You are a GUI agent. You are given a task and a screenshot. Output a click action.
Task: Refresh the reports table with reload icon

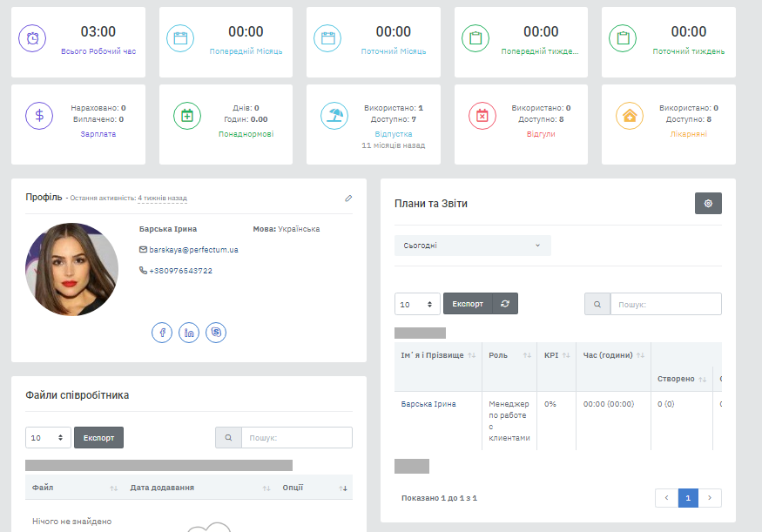point(505,304)
